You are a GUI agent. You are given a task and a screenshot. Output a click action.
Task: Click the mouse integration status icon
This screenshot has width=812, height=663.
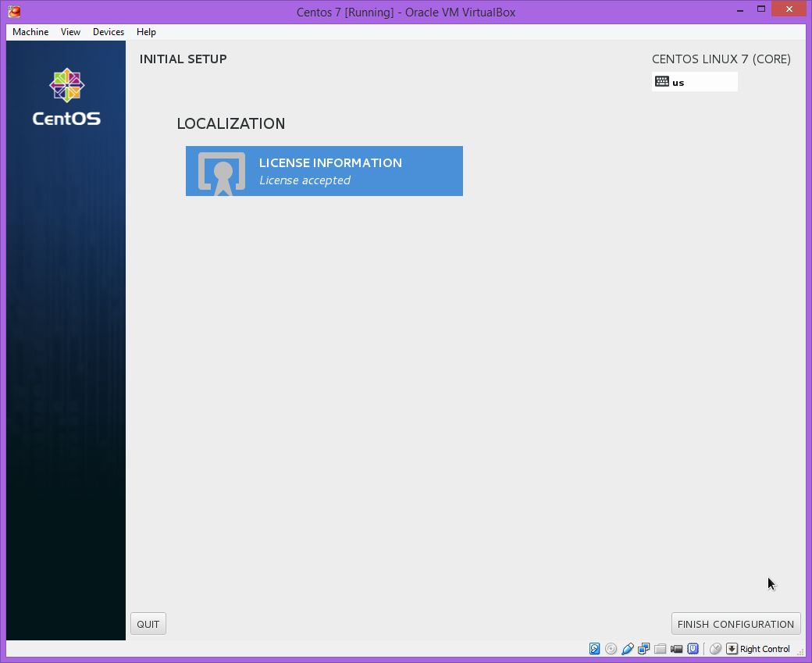[716, 648]
